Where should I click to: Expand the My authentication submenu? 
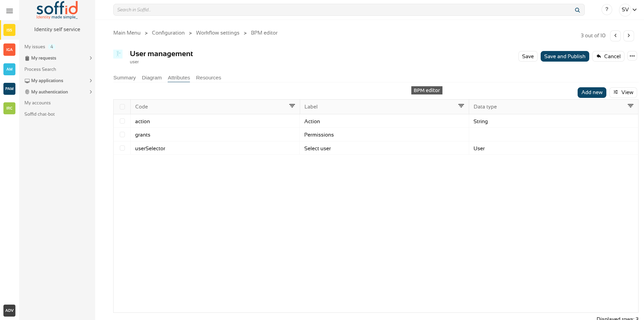[x=91, y=92]
